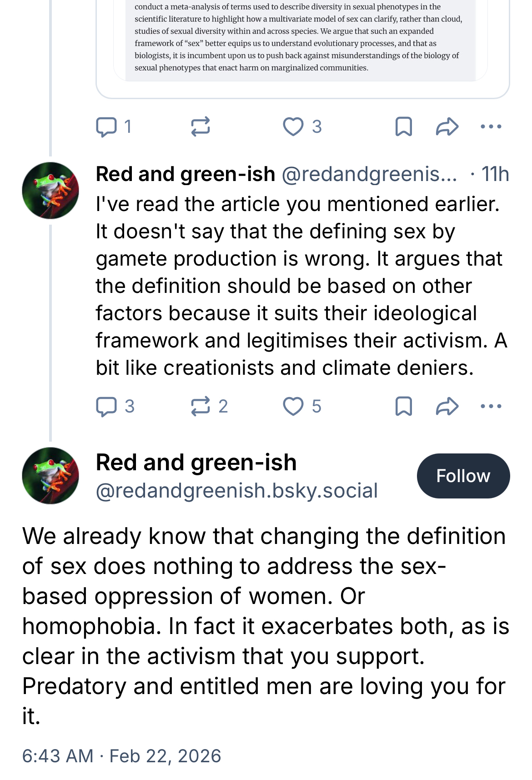The image size is (532, 780).
Task: Reply to the creationists comparison post
Action: point(106,407)
